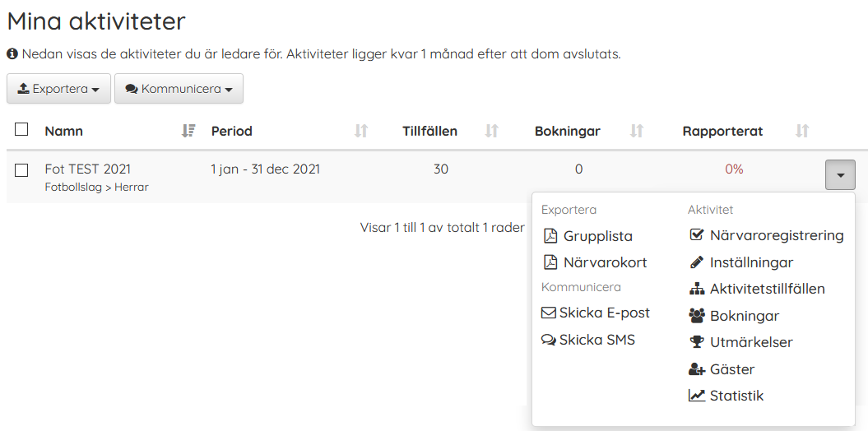Click the checkmark icon for Närvaroregistrering
Viewport: 868px width, 431px height.
point(696,235)
